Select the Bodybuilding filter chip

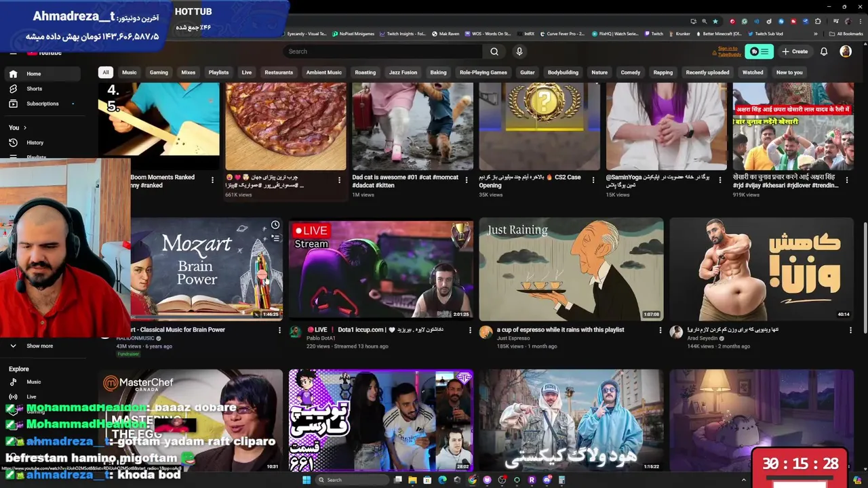point(563,73)
